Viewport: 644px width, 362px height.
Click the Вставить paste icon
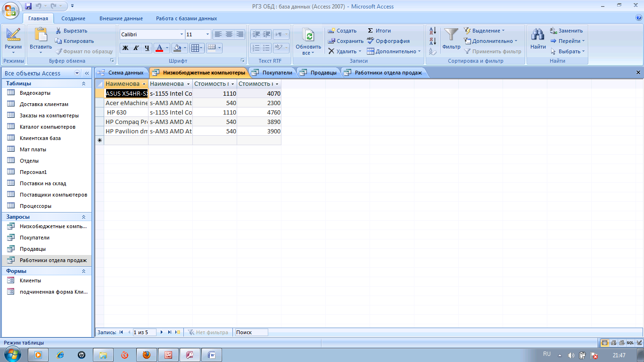[41, 34]
